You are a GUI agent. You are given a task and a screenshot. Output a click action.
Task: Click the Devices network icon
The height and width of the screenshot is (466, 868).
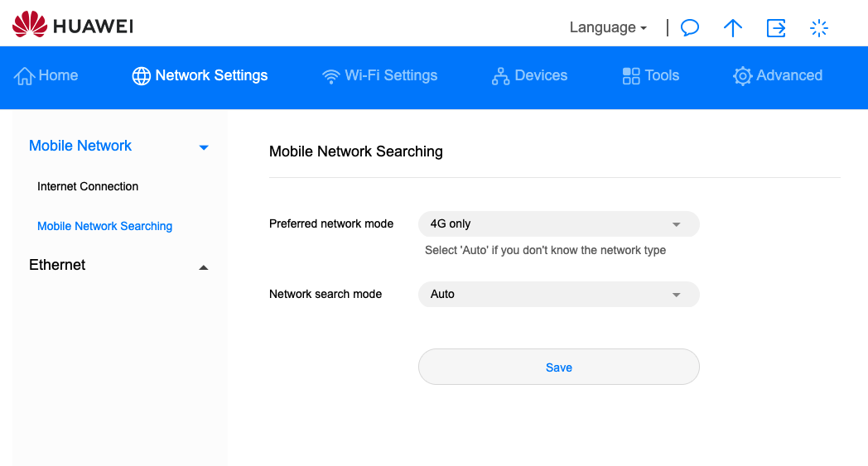pyautogui.click(x=500, y=76)
